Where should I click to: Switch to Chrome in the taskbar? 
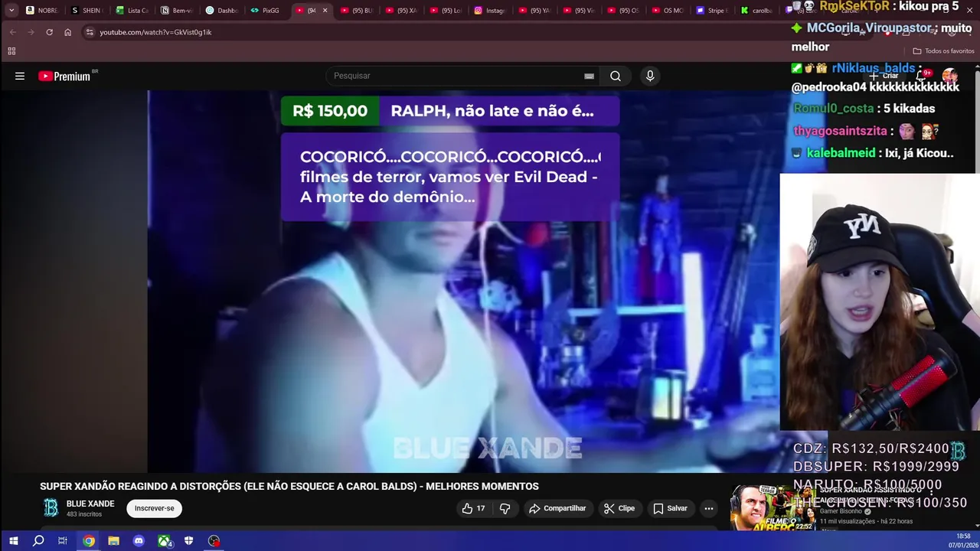coord(89,541)
